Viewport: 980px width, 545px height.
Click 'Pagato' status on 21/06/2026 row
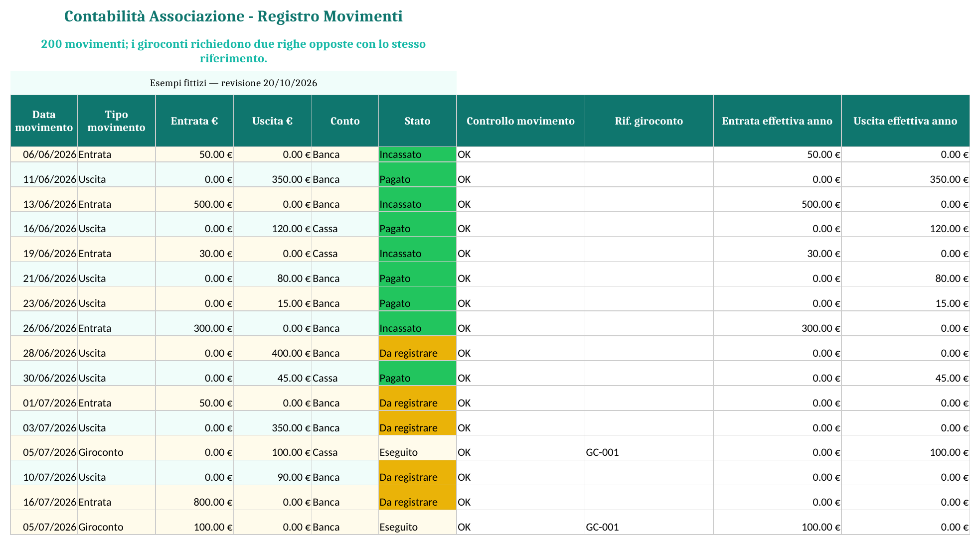418,274
